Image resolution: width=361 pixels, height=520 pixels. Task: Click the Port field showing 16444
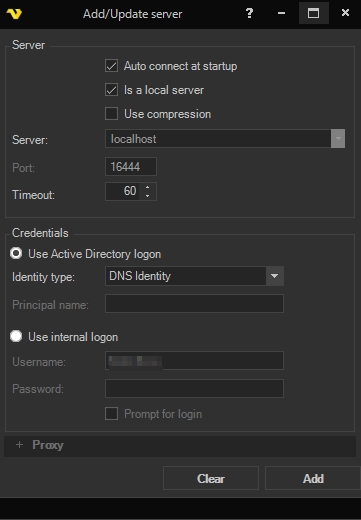[131, 166]
